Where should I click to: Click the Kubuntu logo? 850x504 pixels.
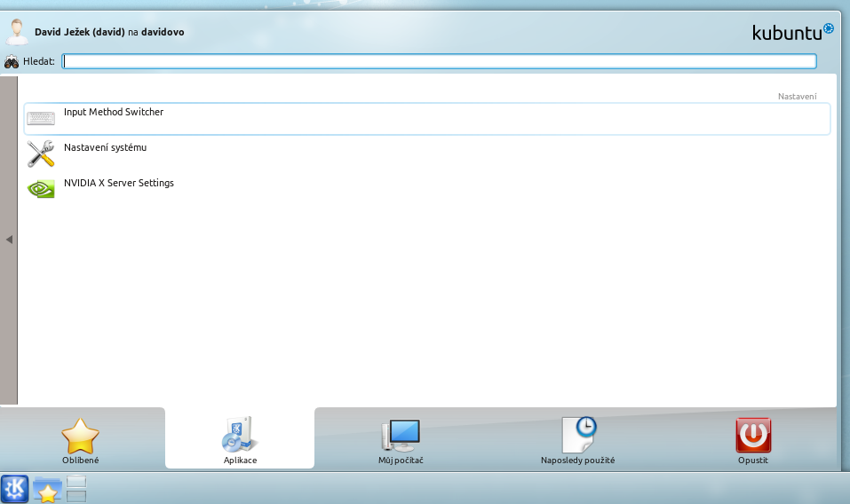[x=792, y=32]
